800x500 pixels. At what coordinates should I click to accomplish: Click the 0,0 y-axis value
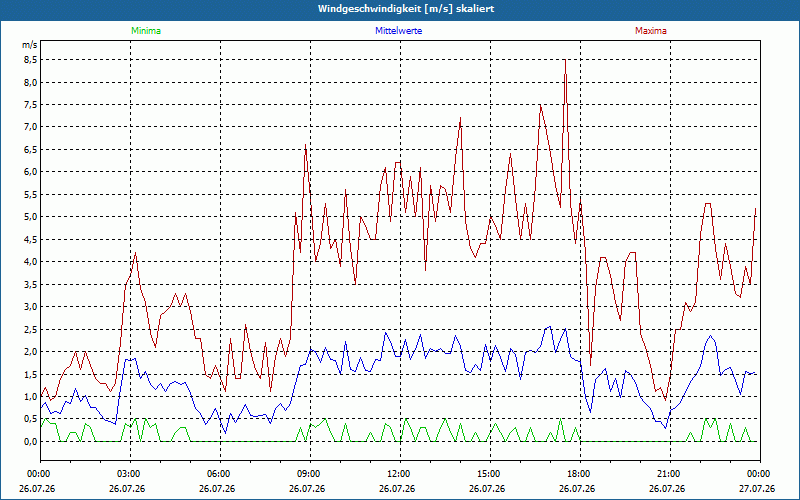click(x=31, y=441)
